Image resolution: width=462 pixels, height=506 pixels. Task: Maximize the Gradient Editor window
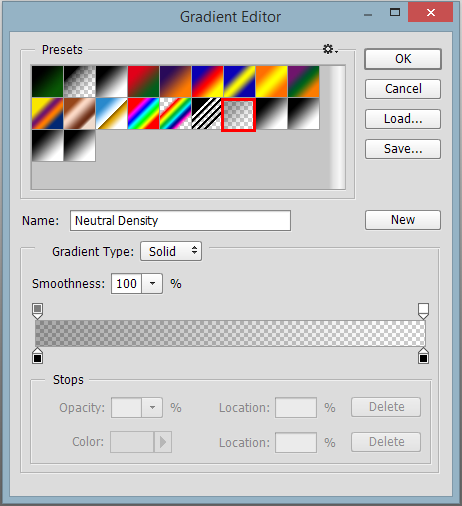click(395, 13)
